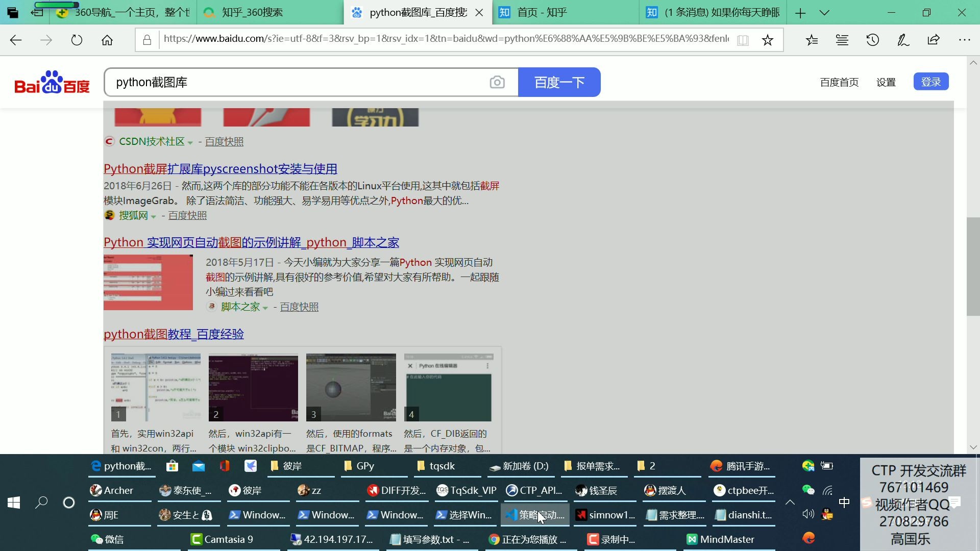Viewport: 980px width, 551px height.
Task: Switch to MindMaster taskbar item
Action: pyautogui.click(x=730, y=539)
